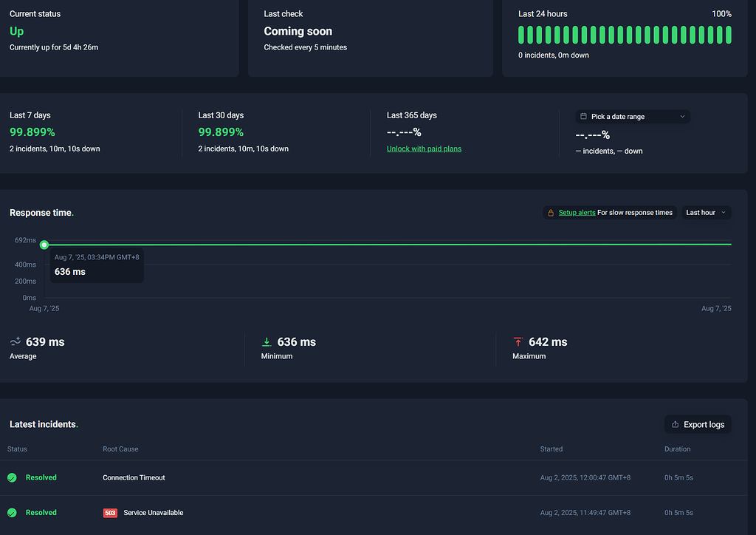Click the 636 ms minimum value
Image resolution: width=756 pixels, height=535 pixels.
[x=297, y=342]
